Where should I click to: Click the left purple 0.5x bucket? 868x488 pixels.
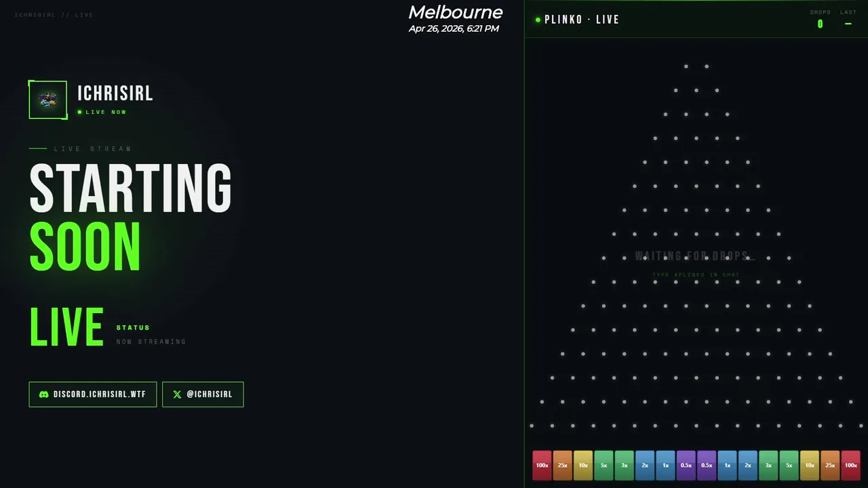click(686, 466)
